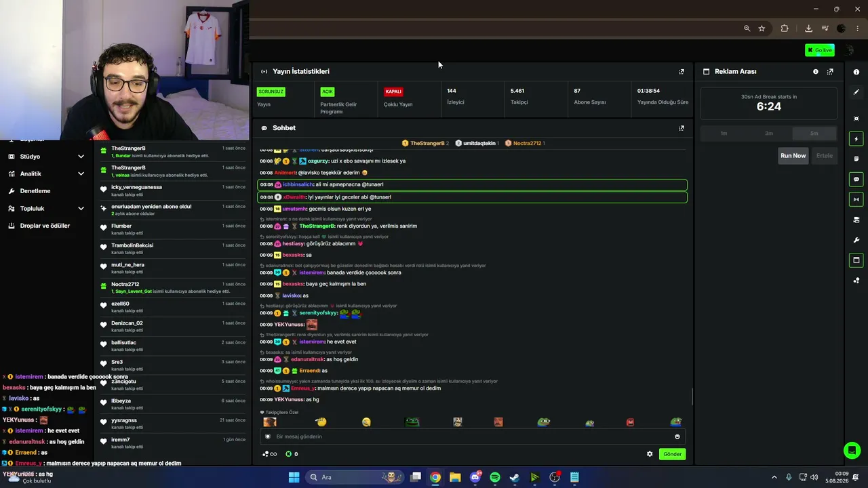The image size is (868, 488).
Task: Click the info icon in right sidebar
Action: [856, 72]
